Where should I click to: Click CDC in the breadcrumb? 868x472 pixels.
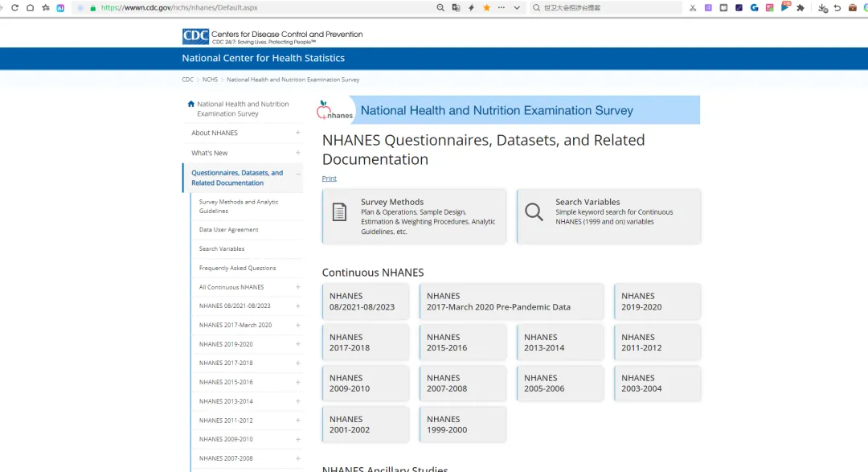pyautogui.click(x=187, y=80)
